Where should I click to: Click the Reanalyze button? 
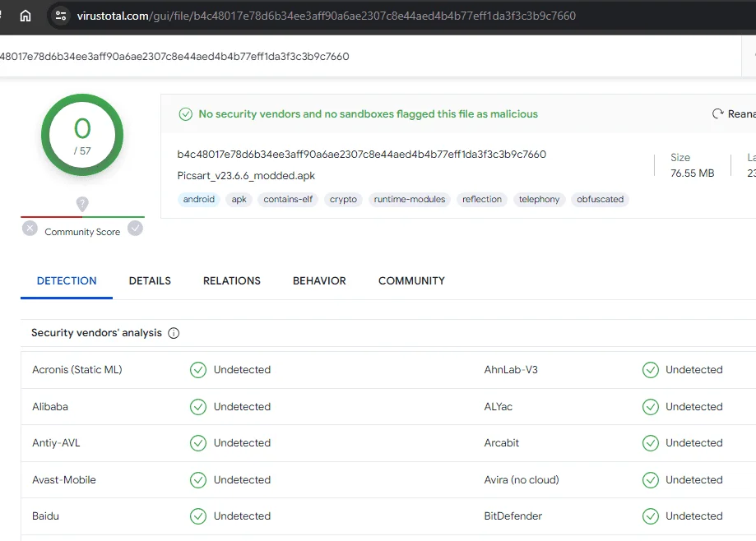[734, 113]
